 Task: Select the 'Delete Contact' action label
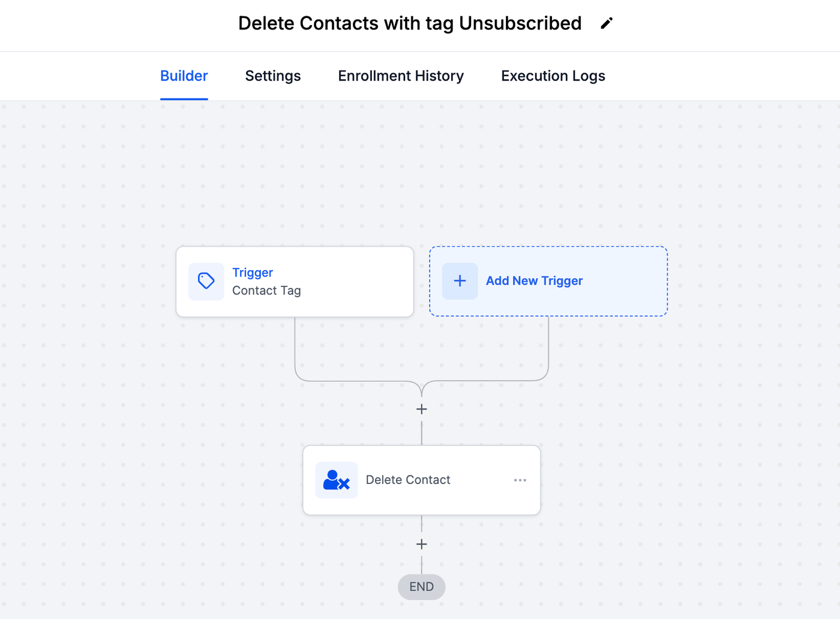[408, 480]
